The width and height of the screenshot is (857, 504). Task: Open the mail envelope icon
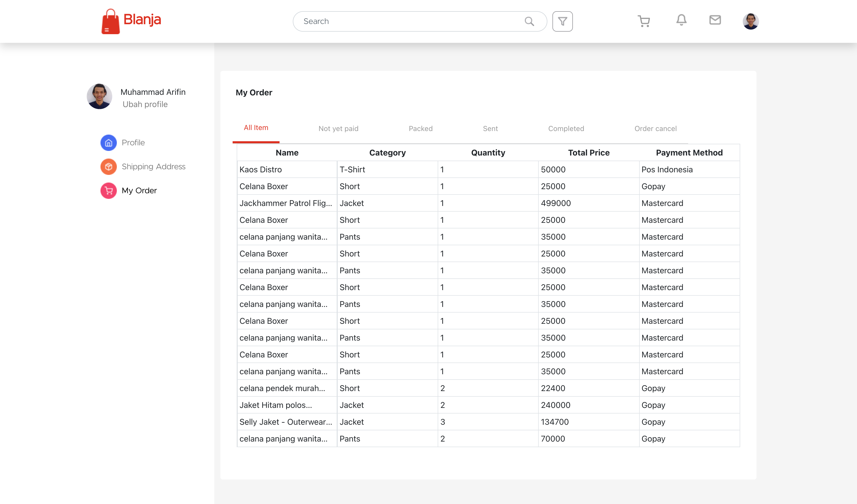(715, 20)
